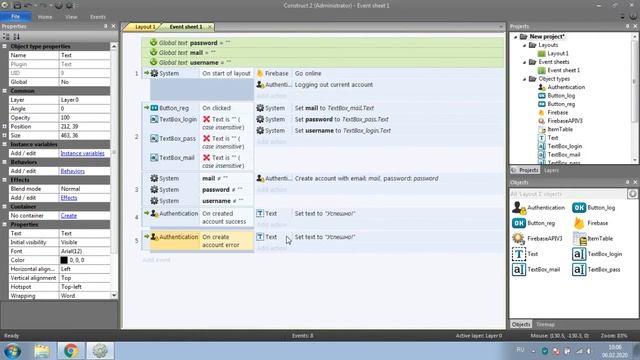The height and width of the screenshot is (360, 640).
Task: Click the Firebase icon in Go online action
Action: tap(260, 73)
